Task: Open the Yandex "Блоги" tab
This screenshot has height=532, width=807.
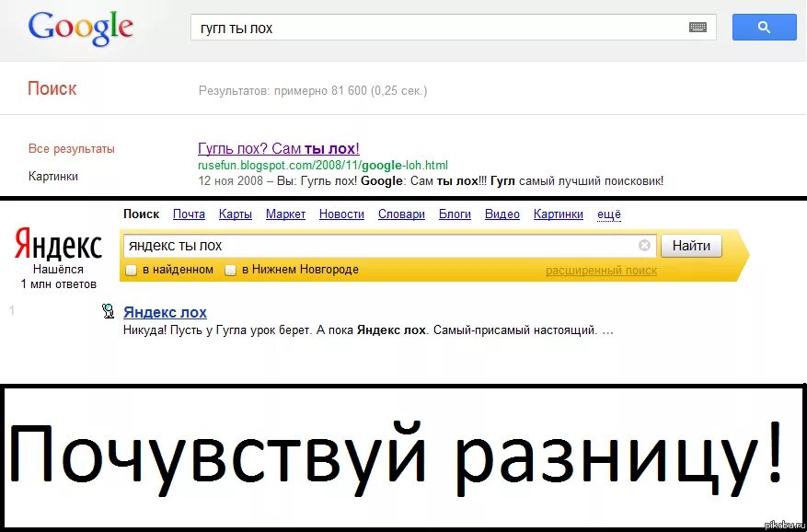Action: pyautogui.click(x=455, y=214)
